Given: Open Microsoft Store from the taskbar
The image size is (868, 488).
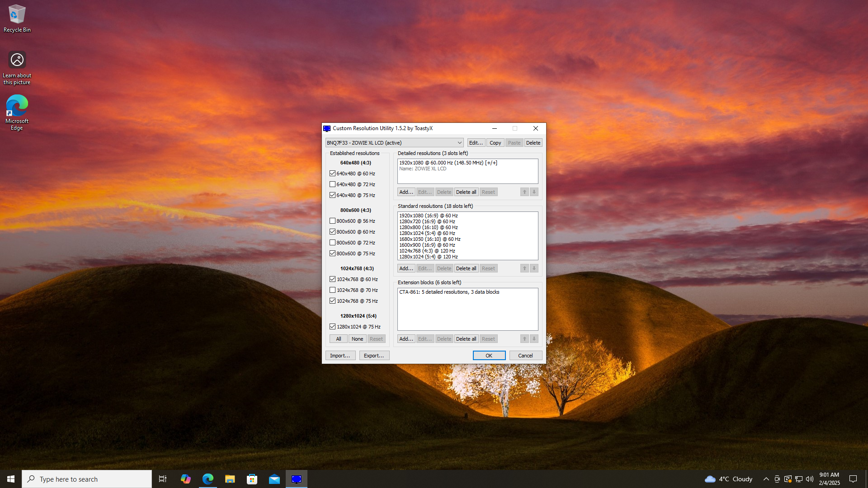Looking at the screenshot, I should 252,479.
